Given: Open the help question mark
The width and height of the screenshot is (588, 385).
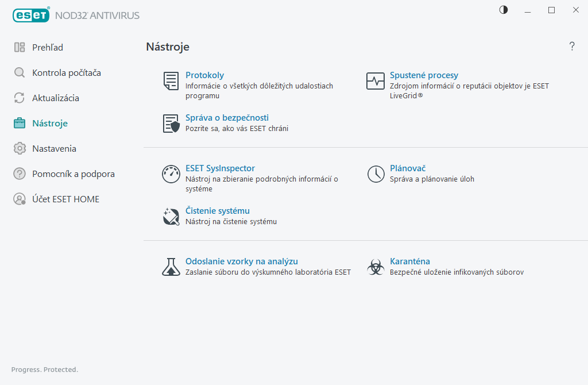Looking at the screenshot, I should click(x=572, y=47).
